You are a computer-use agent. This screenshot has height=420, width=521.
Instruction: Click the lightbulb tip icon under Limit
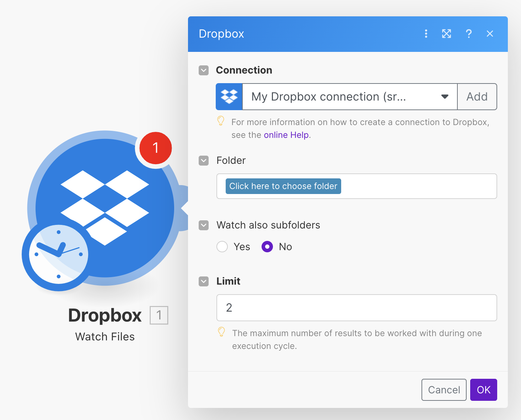(222, 333)
